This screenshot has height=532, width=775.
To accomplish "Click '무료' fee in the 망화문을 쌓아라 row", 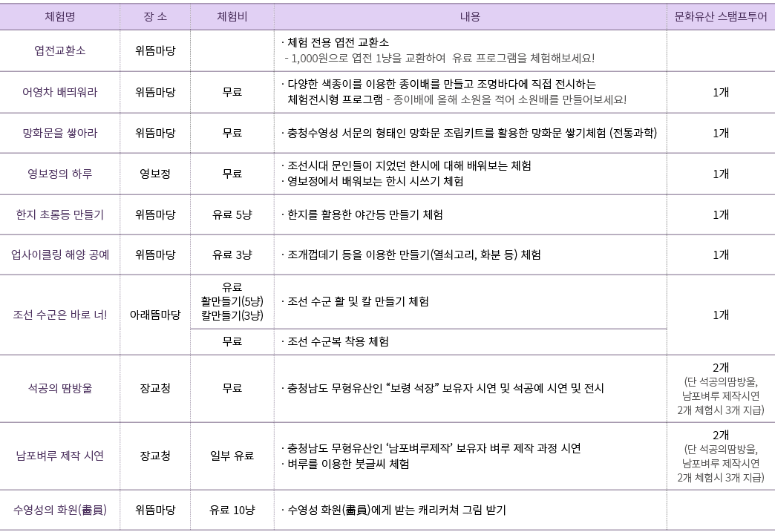I will click(232, 133).
